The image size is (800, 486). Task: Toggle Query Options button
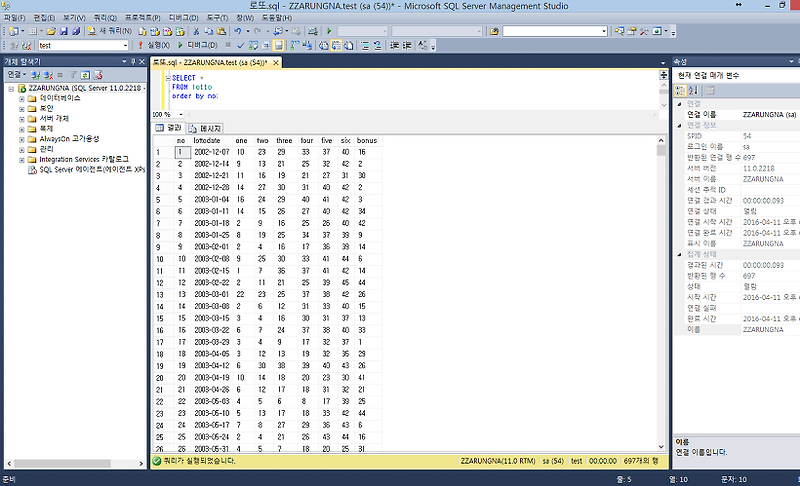coord(266,45)
